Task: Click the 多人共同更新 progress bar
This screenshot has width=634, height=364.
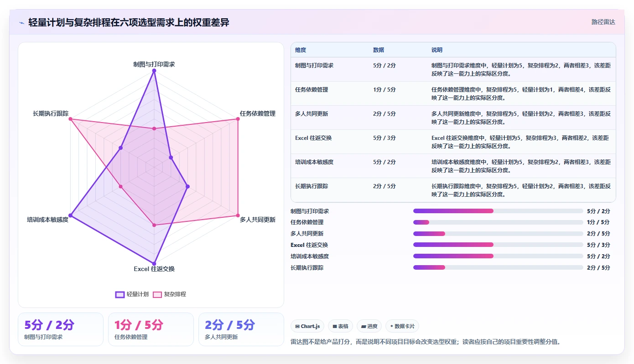Action: 498,234
